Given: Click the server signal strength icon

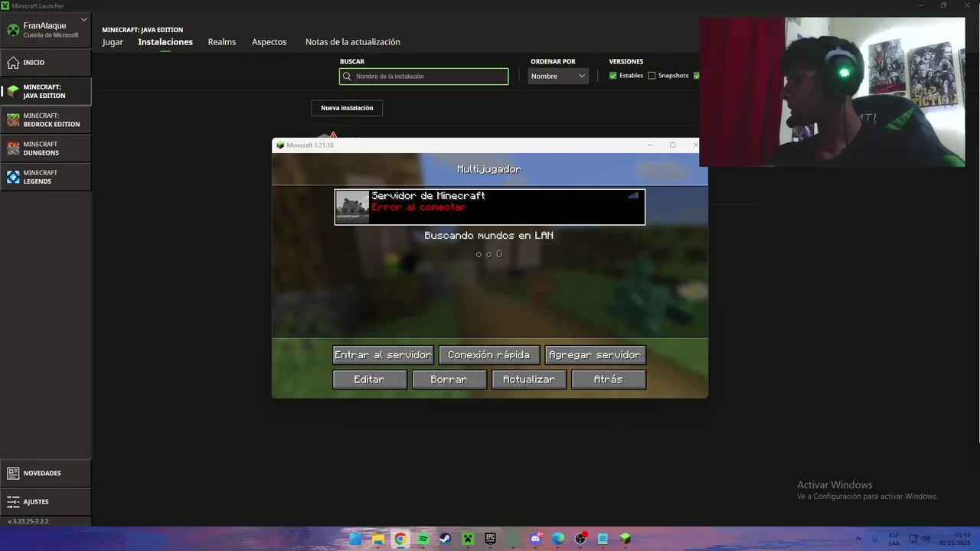Looking at the screenshot, I should (633, 196).
